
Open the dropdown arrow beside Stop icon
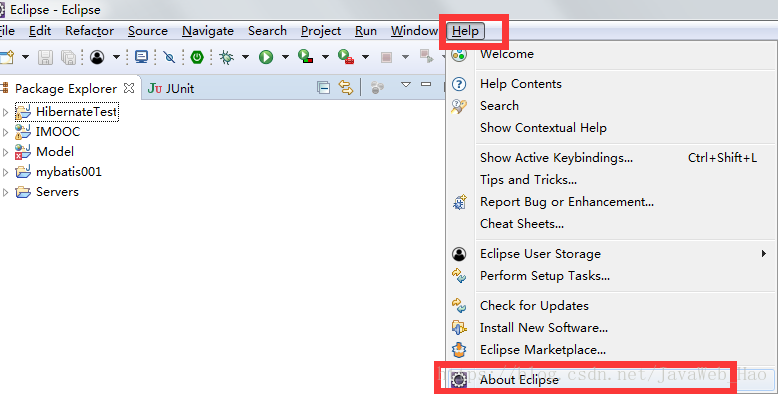pyautogui.click(x=405, y=57)
